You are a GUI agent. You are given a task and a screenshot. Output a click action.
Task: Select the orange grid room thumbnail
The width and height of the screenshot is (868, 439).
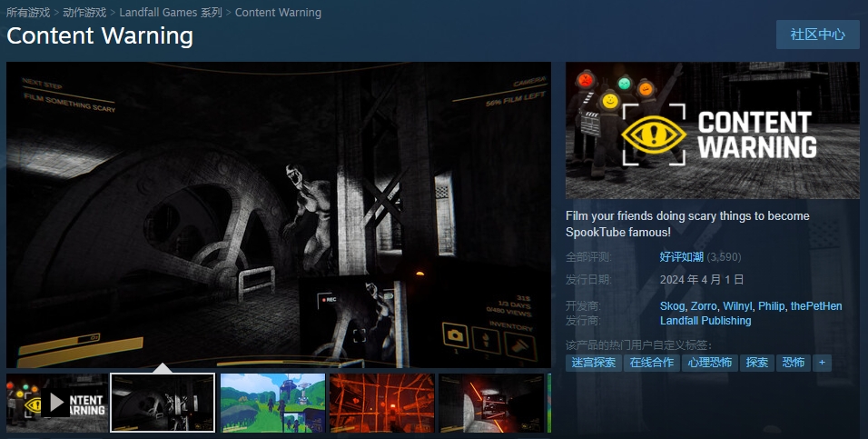(x=382, y=403)
